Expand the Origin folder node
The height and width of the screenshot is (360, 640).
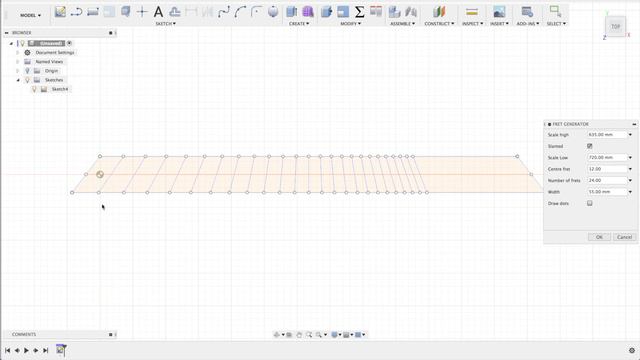pyautogui.click(x=18, y=71)
